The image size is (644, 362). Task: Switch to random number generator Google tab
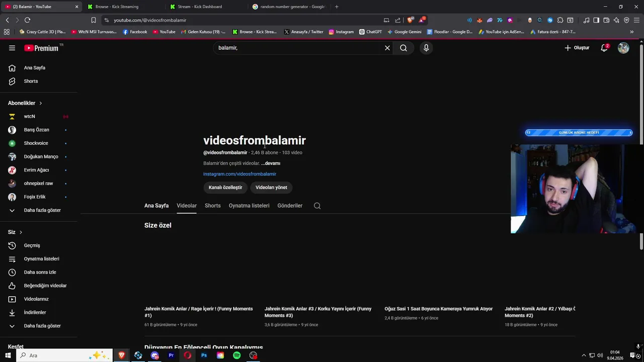coord(289,7)
